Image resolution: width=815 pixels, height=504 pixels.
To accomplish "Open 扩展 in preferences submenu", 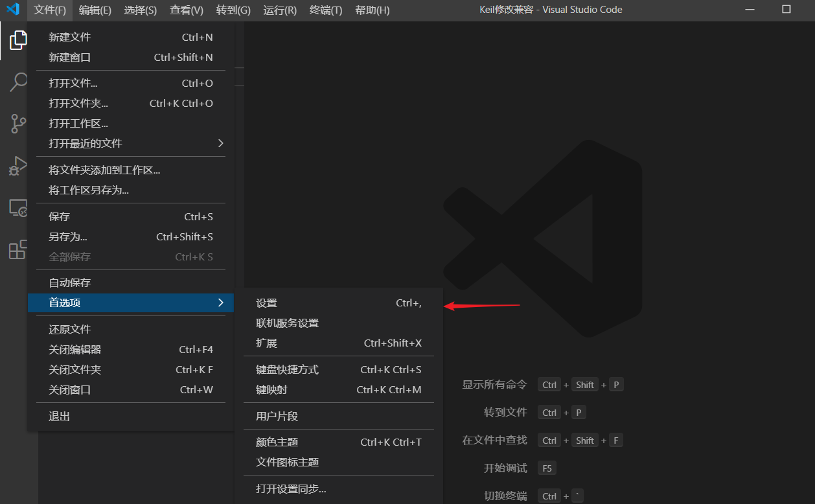I will [x=339, y=343].
